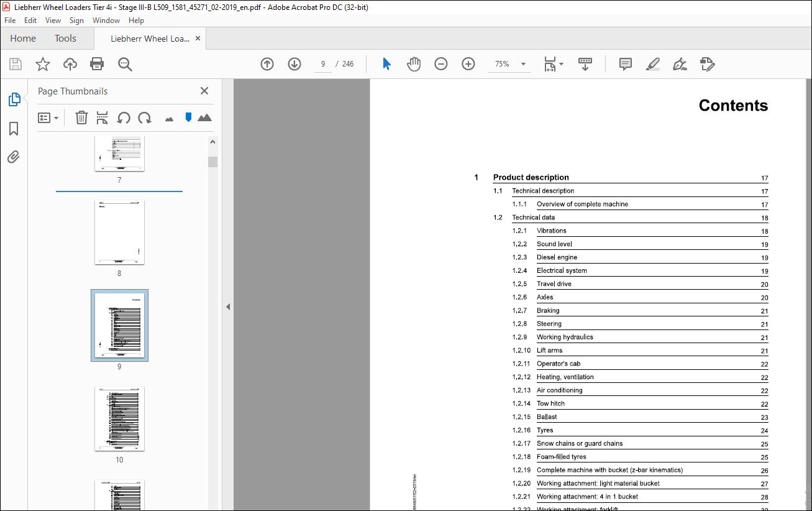This screenshot has height=511, width=812.
Task: Zoom in with the plus icon
Action: pyautogui.click(x=468, y=64)
